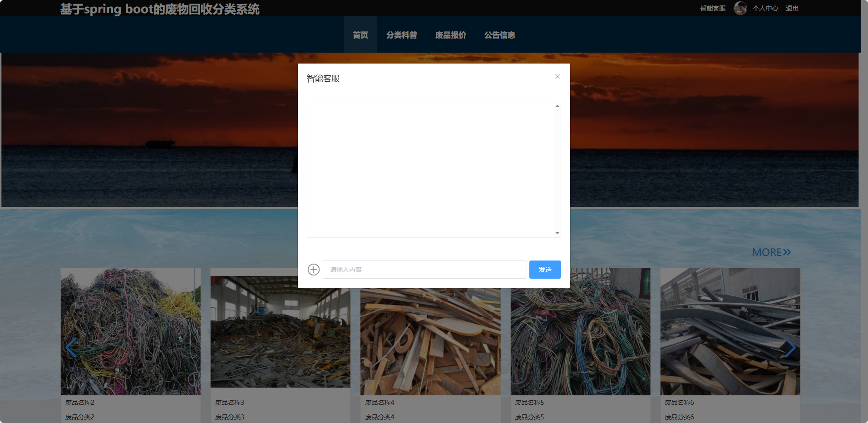Open the 废品名称6 steel scrap thumbnail
Viewport: 868px width, 423px height.
tap(730, 331)
